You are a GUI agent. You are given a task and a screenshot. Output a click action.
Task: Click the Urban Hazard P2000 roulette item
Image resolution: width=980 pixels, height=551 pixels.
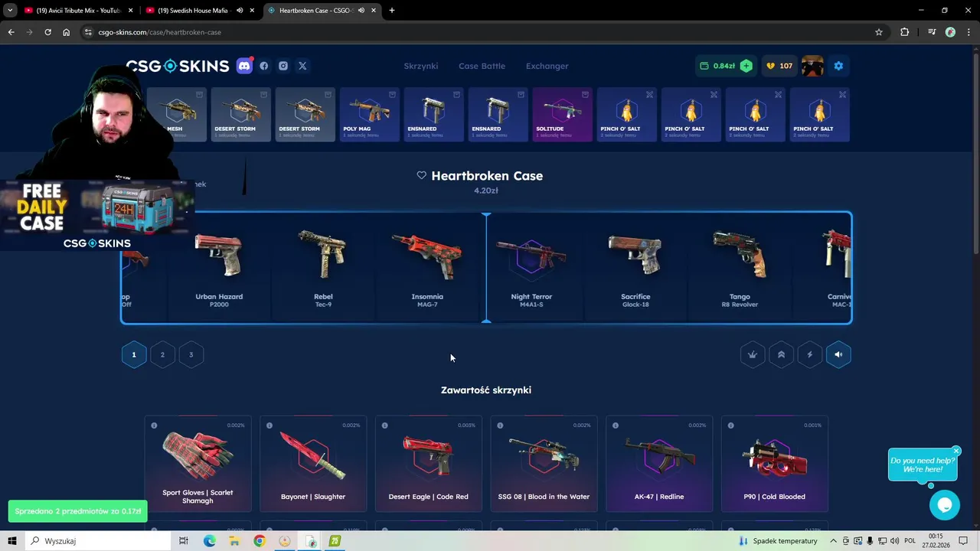[x=219, y=268]
